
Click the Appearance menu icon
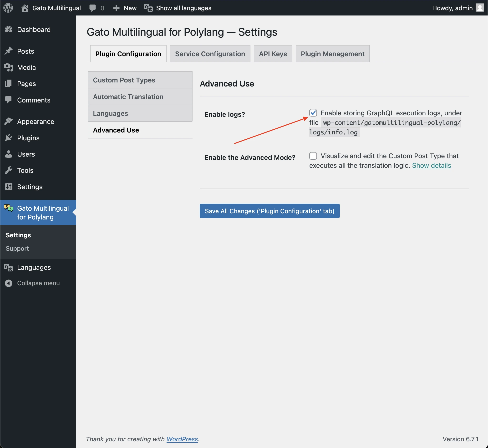pyautogui.click(x=9, y=122)
